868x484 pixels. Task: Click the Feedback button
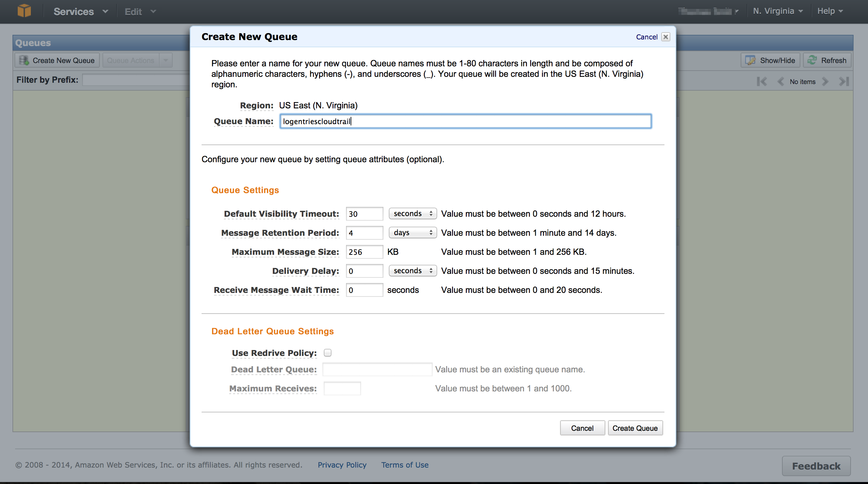tap(816, 466)
